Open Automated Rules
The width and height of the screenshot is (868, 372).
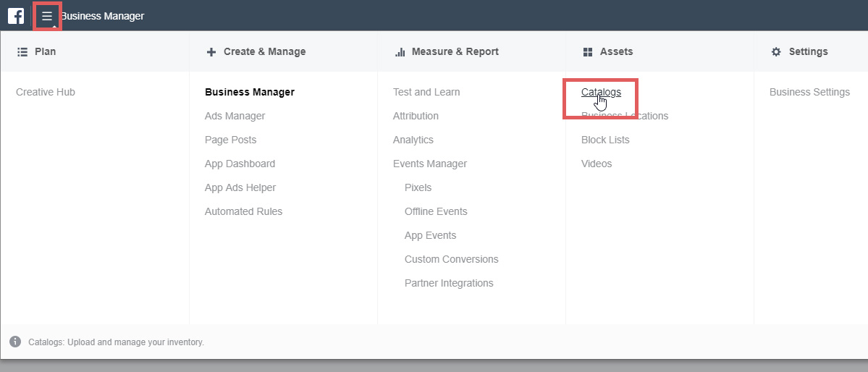pos(243,211)
